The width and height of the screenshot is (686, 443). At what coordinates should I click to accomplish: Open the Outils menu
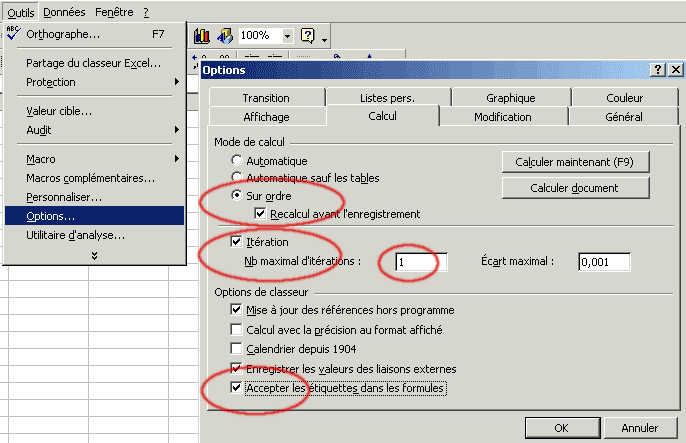coord(21,12)
